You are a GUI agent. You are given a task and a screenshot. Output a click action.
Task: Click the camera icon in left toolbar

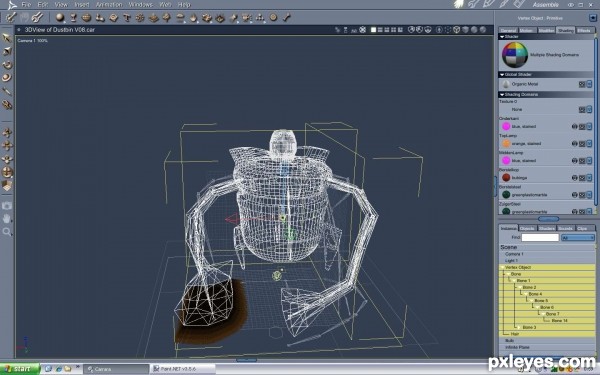tap(7, 205)
